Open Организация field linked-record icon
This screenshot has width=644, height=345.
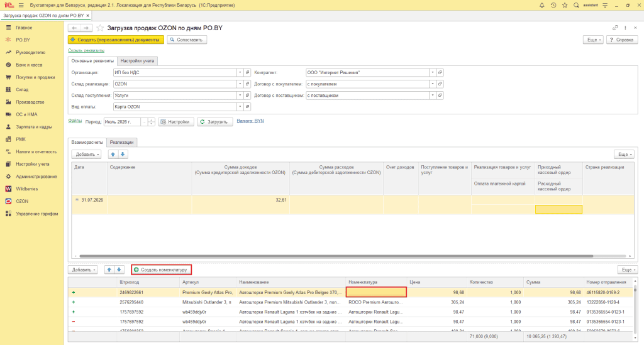pyautogui.click(x=247, y=72)
